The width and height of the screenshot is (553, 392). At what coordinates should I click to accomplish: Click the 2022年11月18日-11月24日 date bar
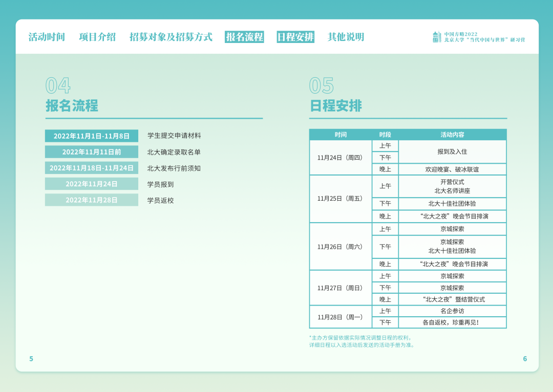pyautogui.click(x=92, y=168)
